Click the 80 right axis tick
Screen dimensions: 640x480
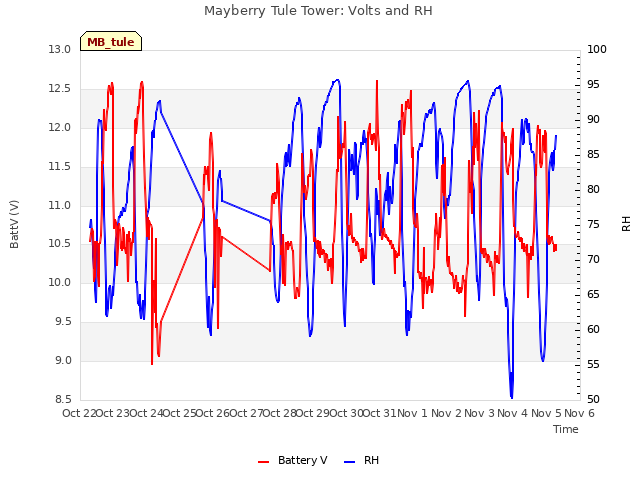pos(593,189)
